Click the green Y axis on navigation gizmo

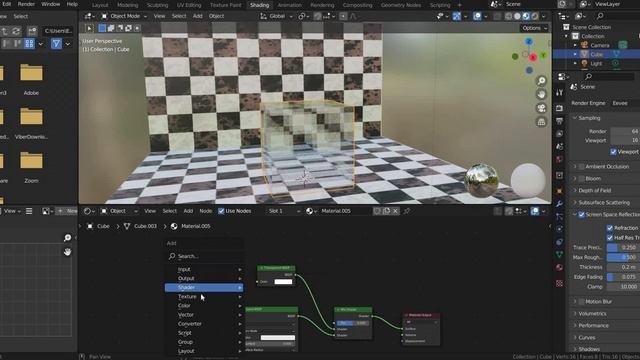tap(543, 55)
